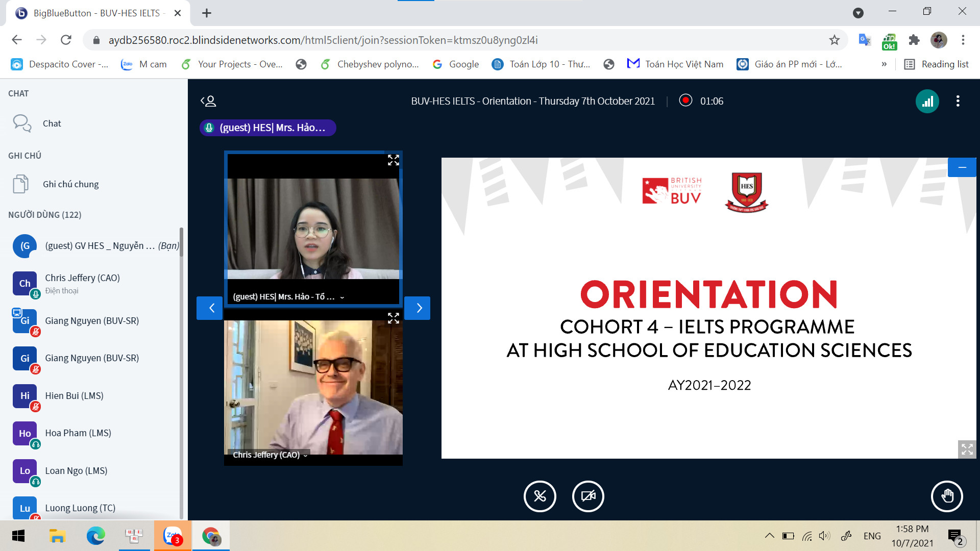The image size is (980, 551).
Task: Close the BigBlueButton browser tab
Action: 178,13
